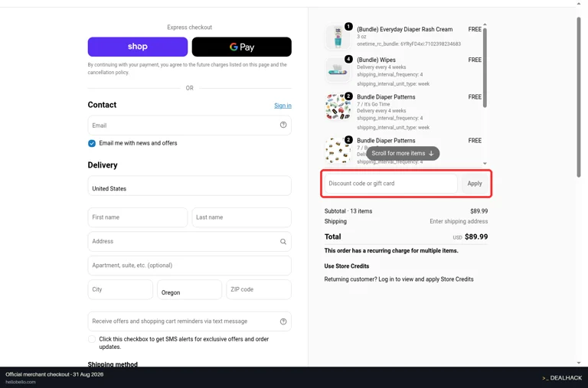
Task: Click into the First name field
Action: 138,217
